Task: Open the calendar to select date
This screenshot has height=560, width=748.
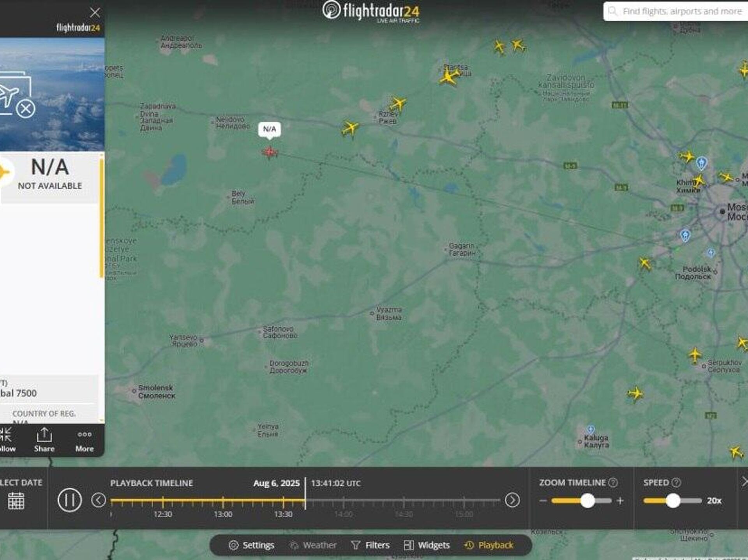Action: (x=16, y=501)
